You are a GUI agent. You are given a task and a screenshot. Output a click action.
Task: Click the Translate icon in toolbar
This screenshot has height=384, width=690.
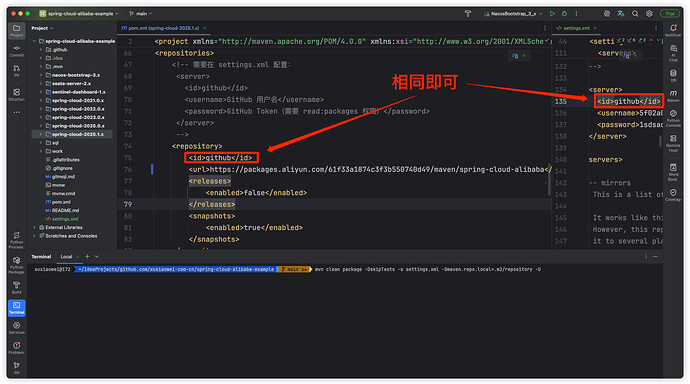pos(621,14)
